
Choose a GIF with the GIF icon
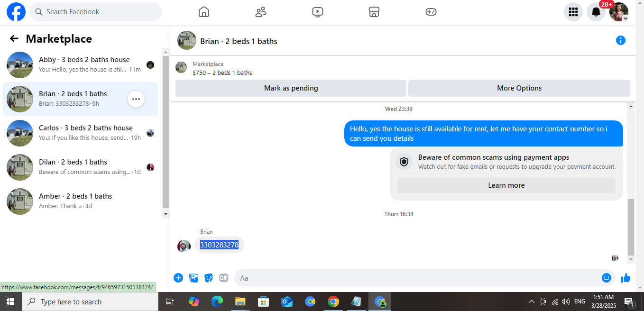pos(224,278)
